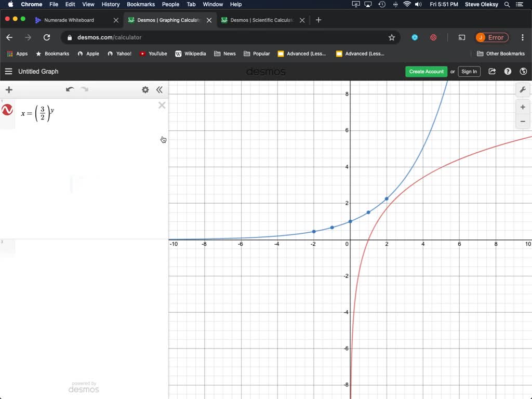532x399 pixels.
Task: Open the language globe menu
Action: click(x=523, y=72)
